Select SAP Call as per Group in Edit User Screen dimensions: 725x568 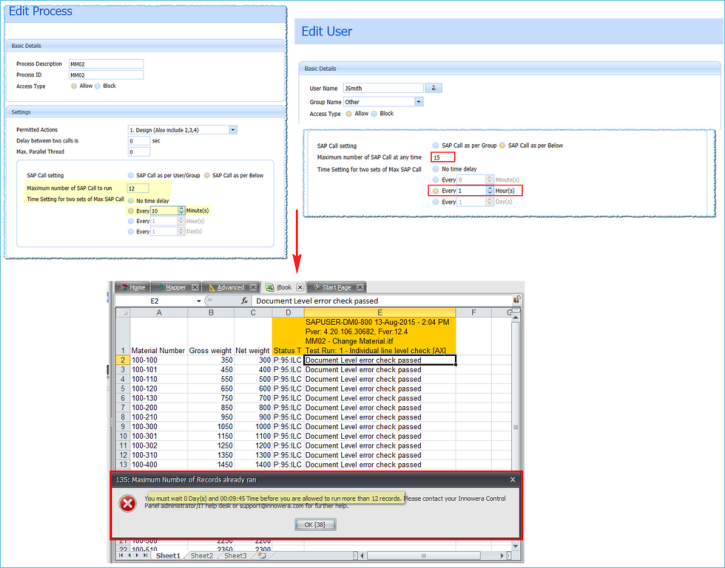pyautogui.click(x=436, y=145)
